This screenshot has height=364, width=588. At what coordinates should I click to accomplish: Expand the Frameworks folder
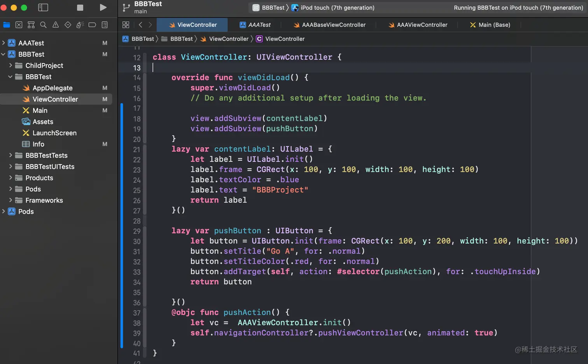[10, 200]
